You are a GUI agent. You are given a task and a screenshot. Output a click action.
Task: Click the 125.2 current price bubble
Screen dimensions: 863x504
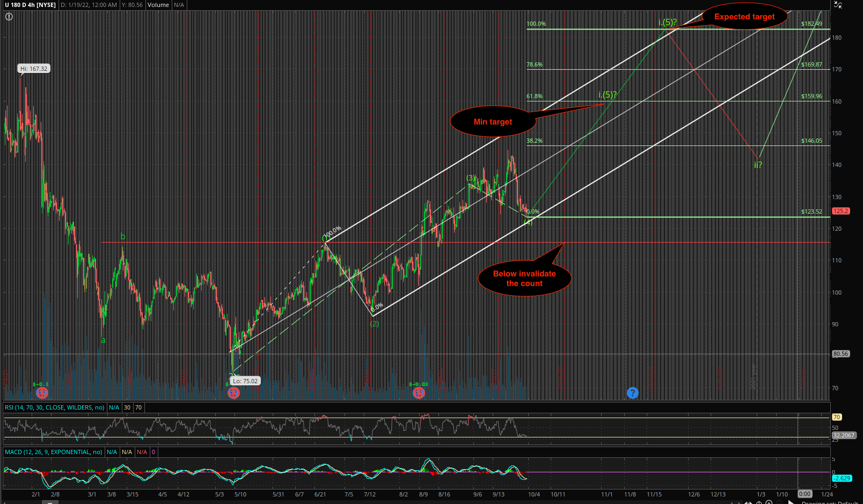840,211
